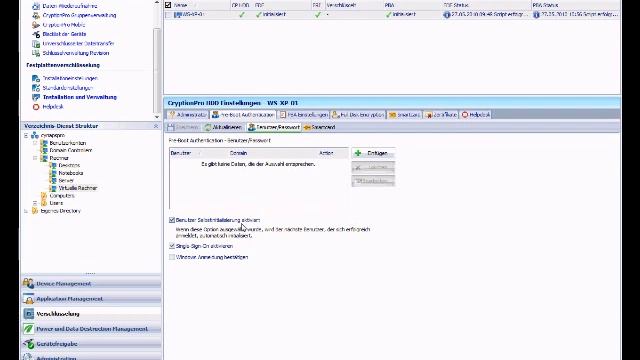640x360 pixels.
Task: Select Server in the tree
Action: [x=66, y=180]
